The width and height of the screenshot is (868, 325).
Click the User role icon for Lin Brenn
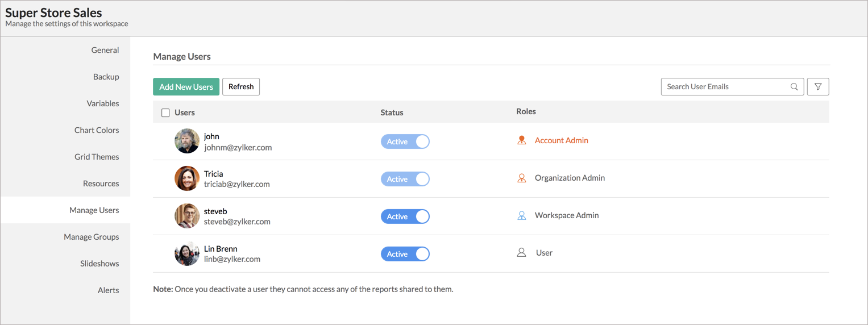tap(521, 253)
